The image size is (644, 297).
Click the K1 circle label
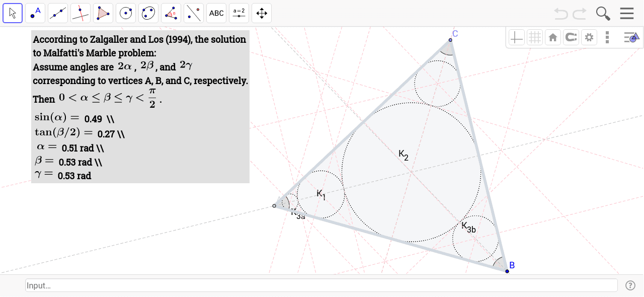pos(321,194)
